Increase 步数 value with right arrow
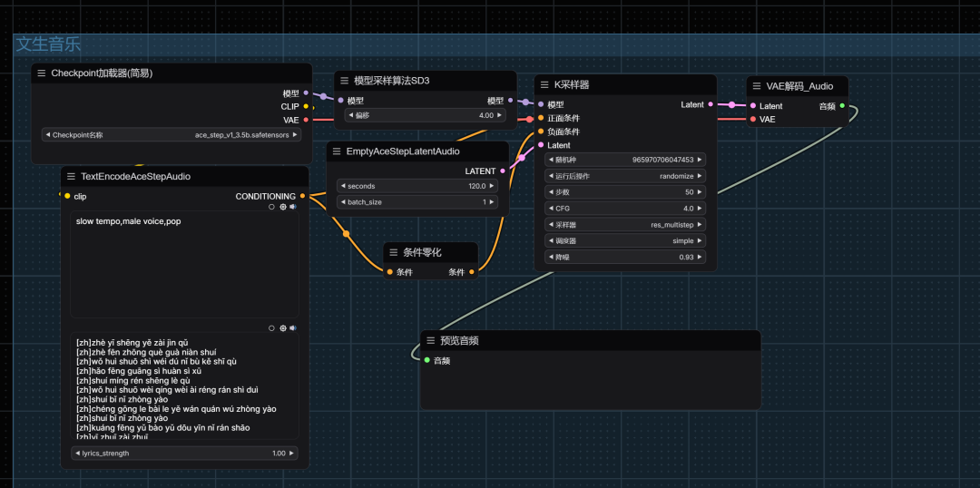The width and height of the screenshot is (980, 488). point(700,191)
